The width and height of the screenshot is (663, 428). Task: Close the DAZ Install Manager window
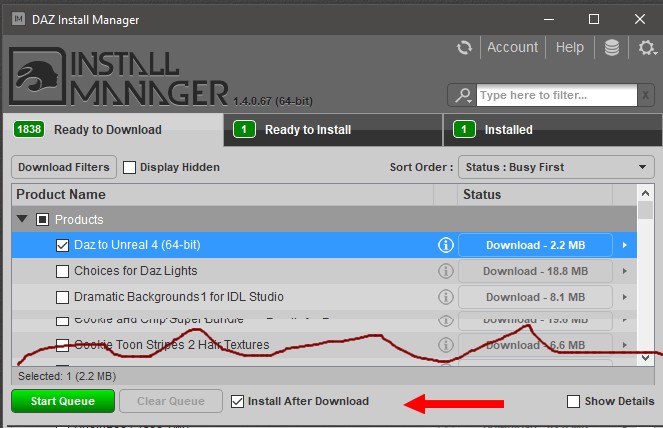tap(639, 19)
